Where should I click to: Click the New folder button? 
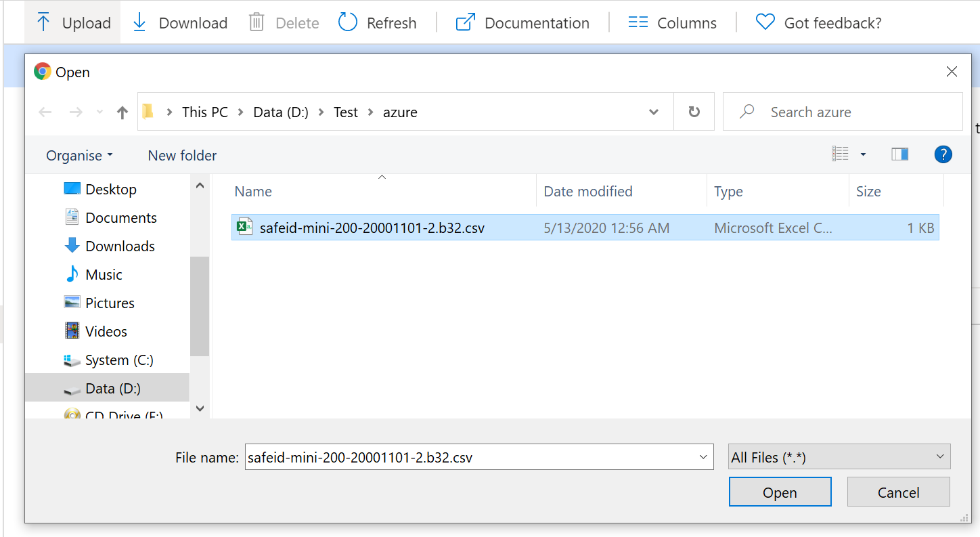[182, 156]
